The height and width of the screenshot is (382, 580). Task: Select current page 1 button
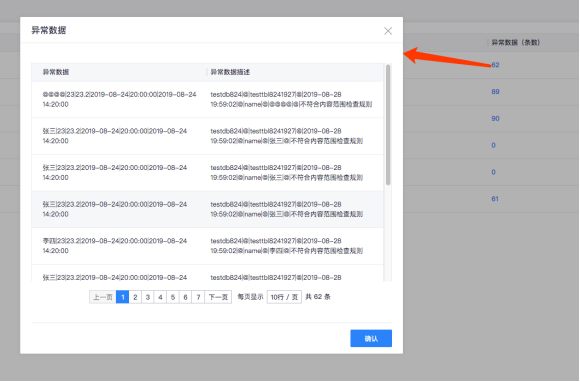(122, 297)
